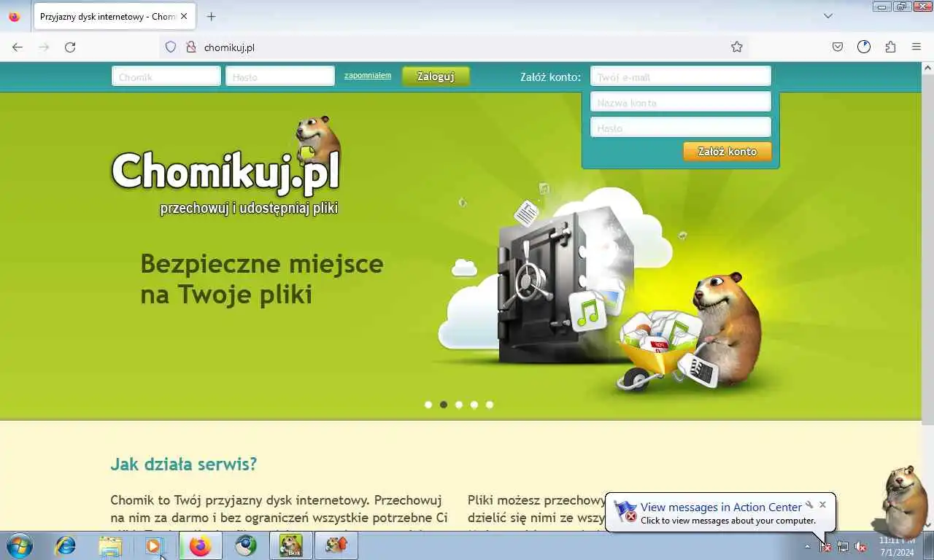Click the Jak działa serwis? heading

click(x=184, y=464)
